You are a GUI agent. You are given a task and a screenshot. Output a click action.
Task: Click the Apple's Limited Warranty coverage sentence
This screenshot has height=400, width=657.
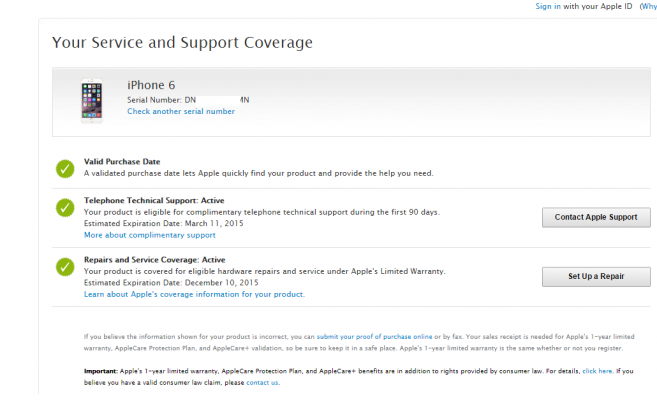click(264, 271)
